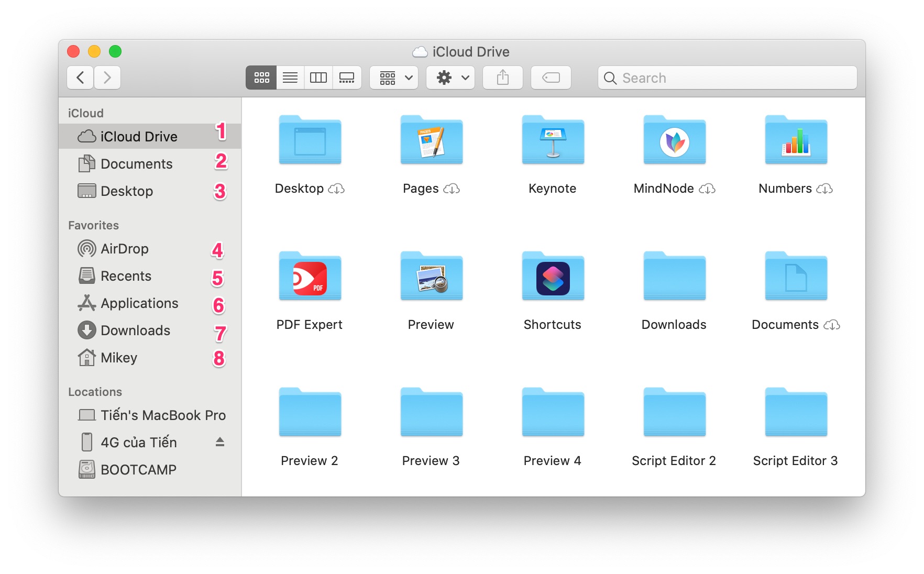The height and width of the screenshot is (574, 924).
Task: Switch to column view
Action: point(318,78)
